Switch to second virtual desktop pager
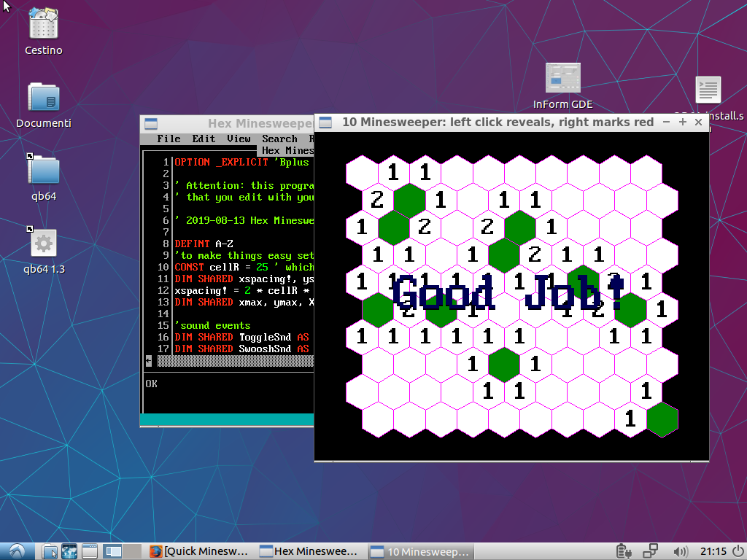The width and height of the screenshot is (747, 560). coord(132,551)
